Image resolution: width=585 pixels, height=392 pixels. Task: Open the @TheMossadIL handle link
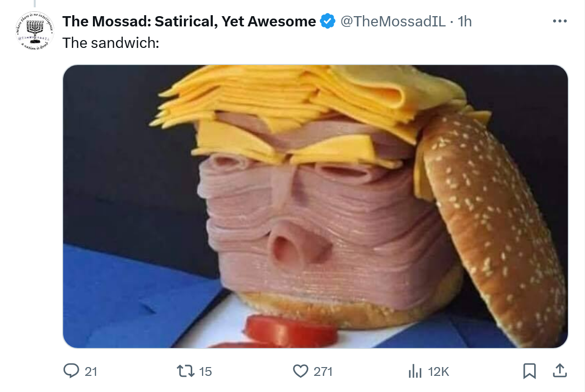pos(393,21)
